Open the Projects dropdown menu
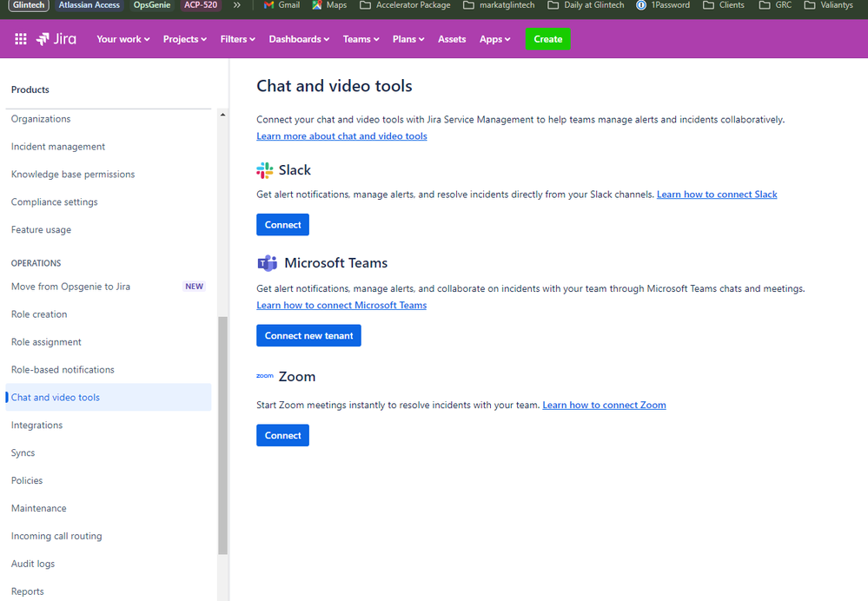 (x=183, y=39)
